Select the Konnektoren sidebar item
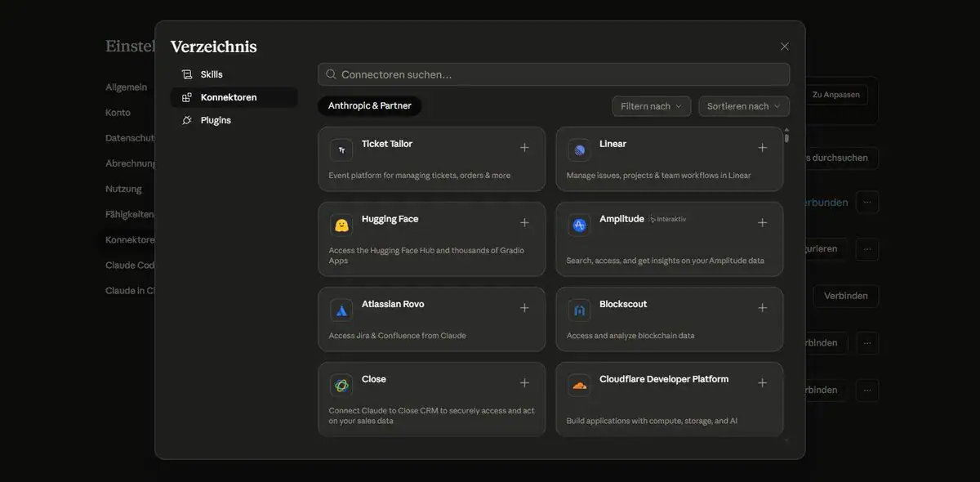Image resolution: width=980 pixels, height=482 pixels. pos(229,97)
